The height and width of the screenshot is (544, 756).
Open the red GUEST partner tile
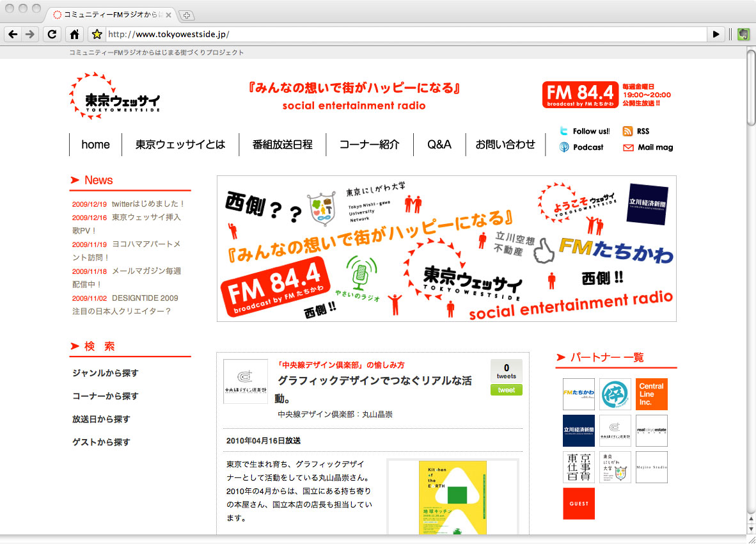click(x=579, y=504)
